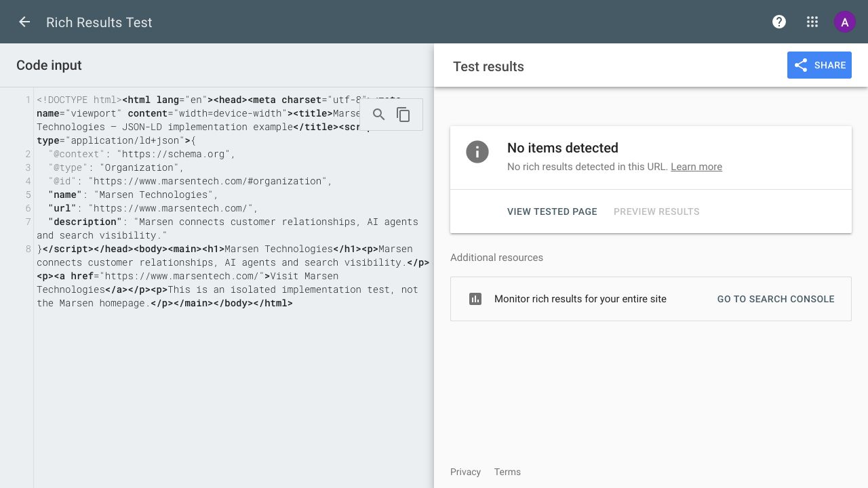The height and width of the screenshot is (488, 868).
Task: Click the "@id" organization code line
Action: 191,181
